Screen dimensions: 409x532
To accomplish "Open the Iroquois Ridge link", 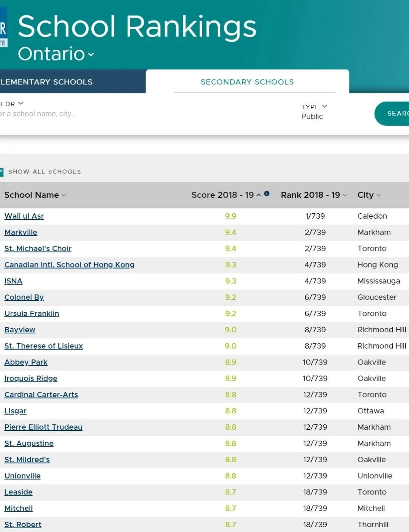I will [x=31, y=379].
